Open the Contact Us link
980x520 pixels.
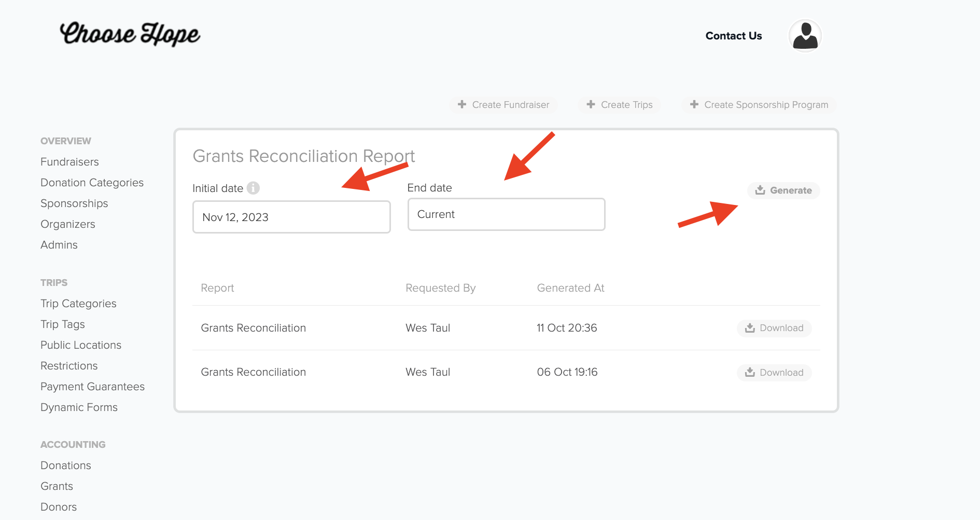coord(734,36)
